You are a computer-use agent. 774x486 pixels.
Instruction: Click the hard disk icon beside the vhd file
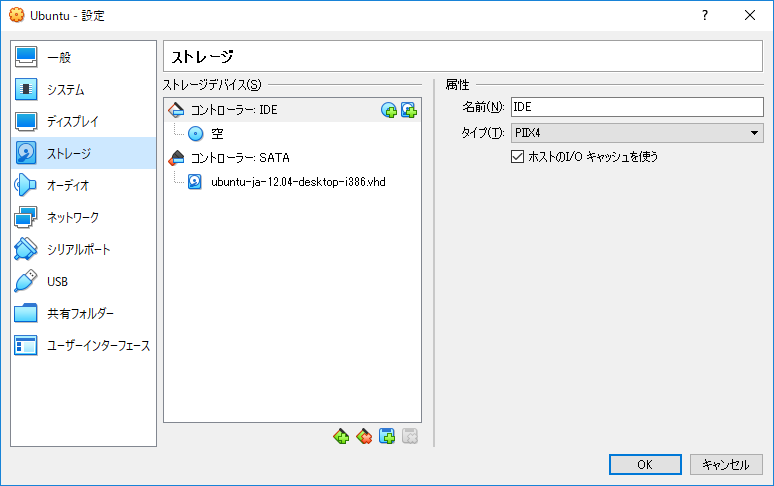click(x=194, y=182)
